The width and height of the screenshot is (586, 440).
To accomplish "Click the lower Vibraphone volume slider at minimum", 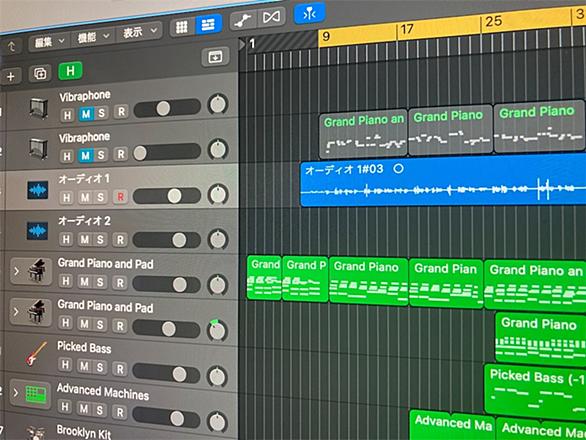I will click(x=167, y=152).
